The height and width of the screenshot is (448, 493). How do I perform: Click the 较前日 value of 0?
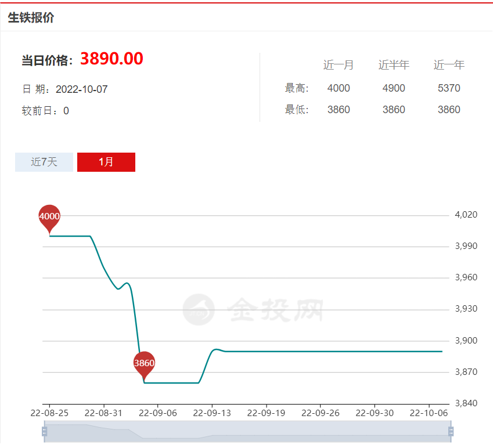click(x=44, y=110)
